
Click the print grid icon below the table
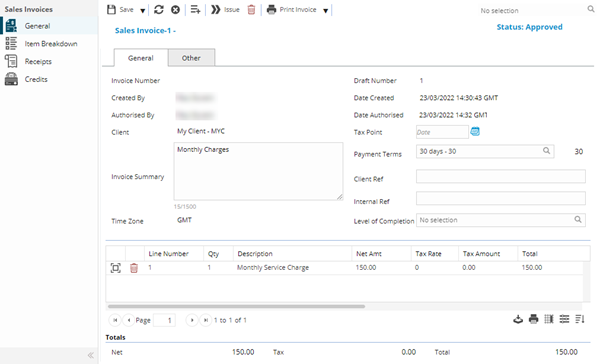pyautogui.click(x=533, y=319)
